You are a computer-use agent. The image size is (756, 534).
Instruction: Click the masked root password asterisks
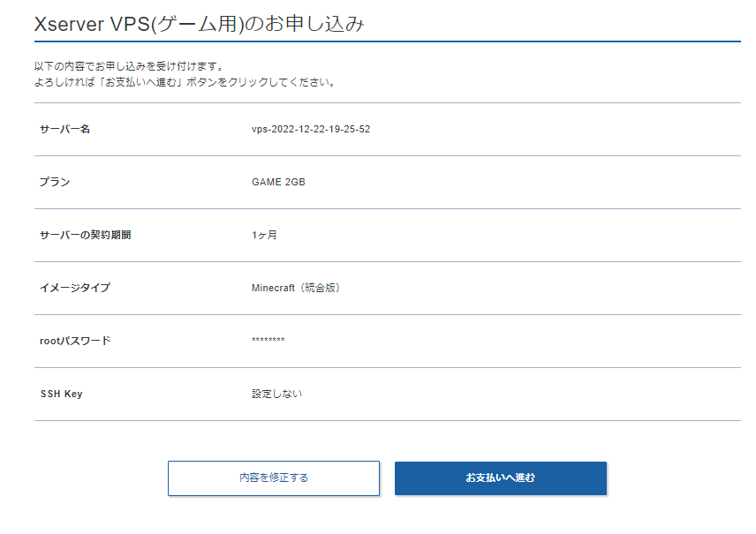(x=268, y=342)
